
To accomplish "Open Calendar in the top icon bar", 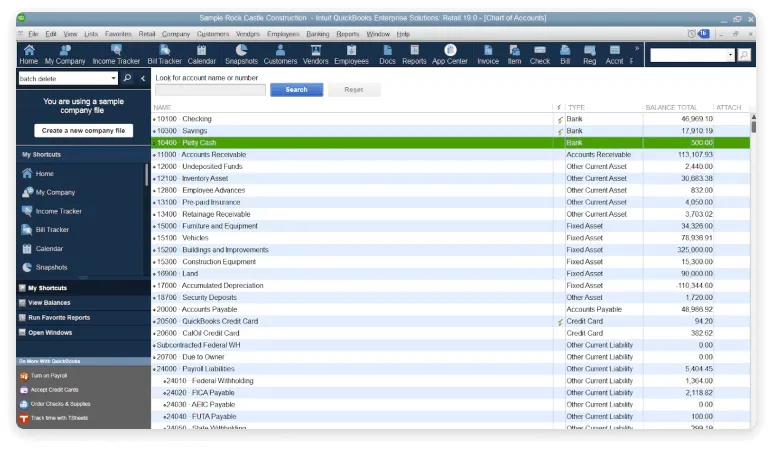I will coord(202,55).
